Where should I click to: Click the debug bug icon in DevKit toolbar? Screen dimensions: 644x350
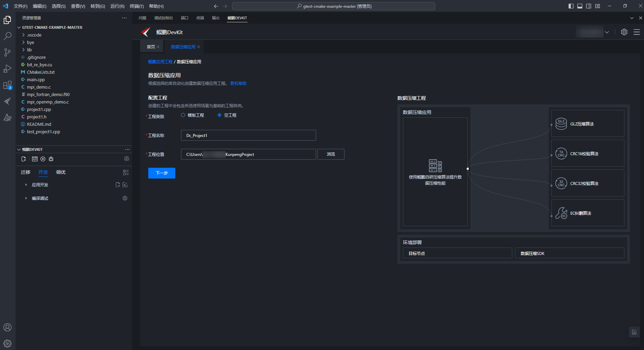51,159
